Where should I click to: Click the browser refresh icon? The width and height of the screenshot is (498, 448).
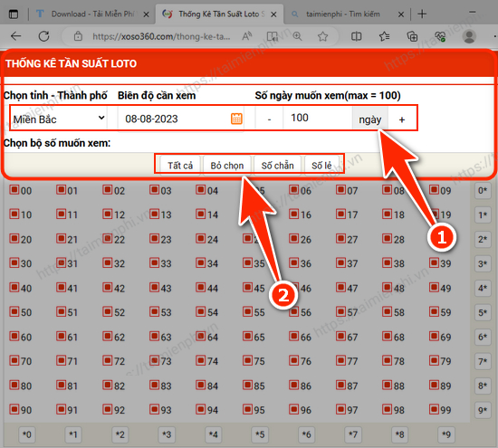tap(43, 36)
